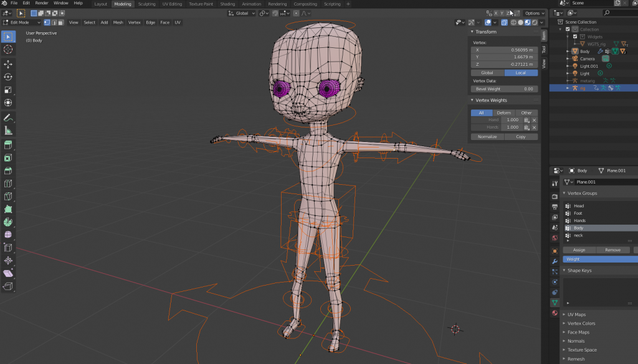
Task: Toggle proportional editing
Action: pos(296,14)
